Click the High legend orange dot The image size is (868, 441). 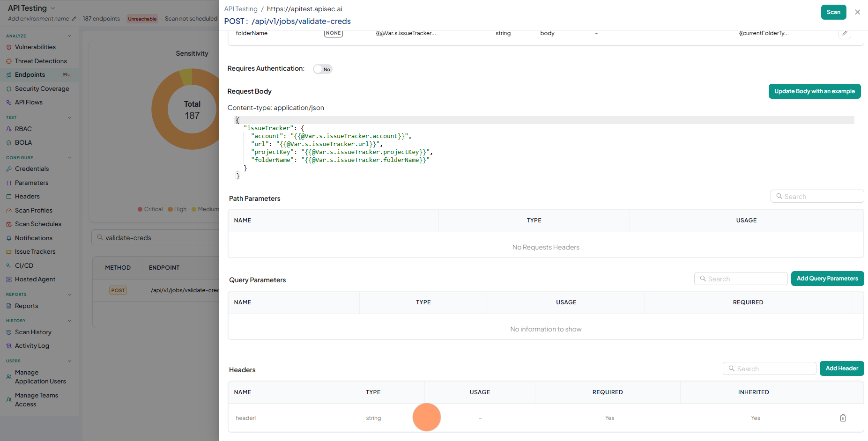pos(171,209)
